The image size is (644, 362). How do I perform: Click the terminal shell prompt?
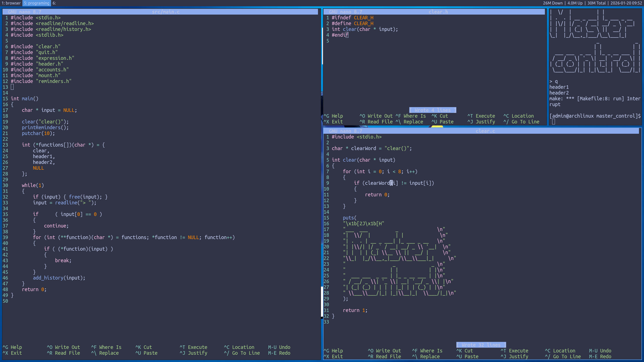pyautogui.click(x=595, y=116)
